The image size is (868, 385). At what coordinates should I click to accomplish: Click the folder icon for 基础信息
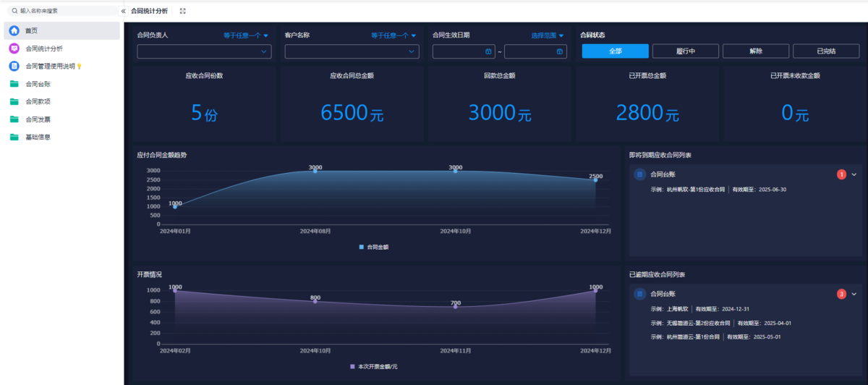[x=14, y=137]
